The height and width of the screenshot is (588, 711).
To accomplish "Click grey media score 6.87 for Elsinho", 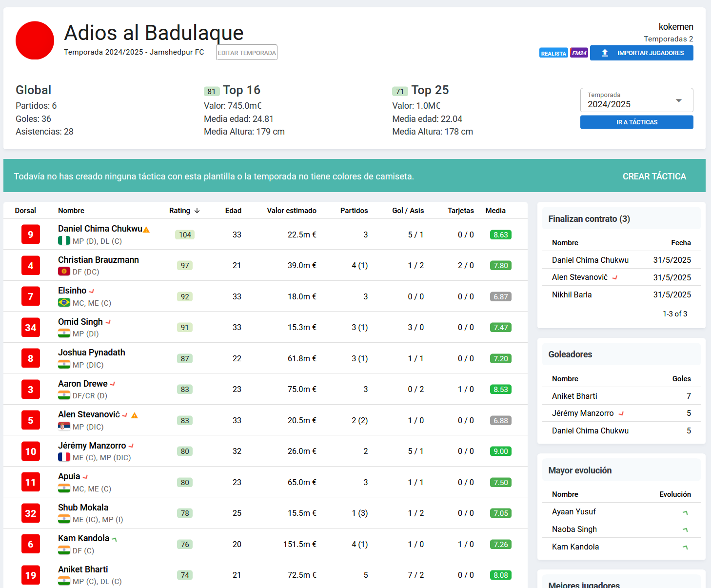I will [x=501, y=296].
